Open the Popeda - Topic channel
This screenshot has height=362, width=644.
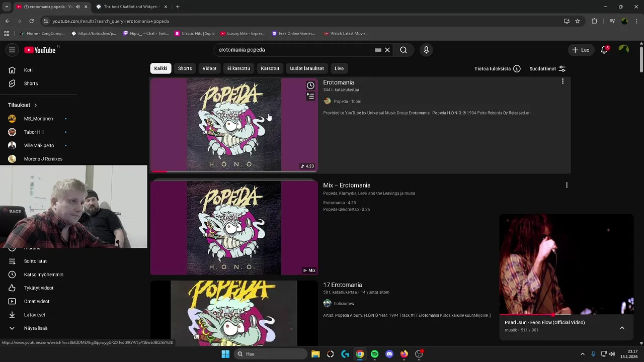[x=347, y=102]
